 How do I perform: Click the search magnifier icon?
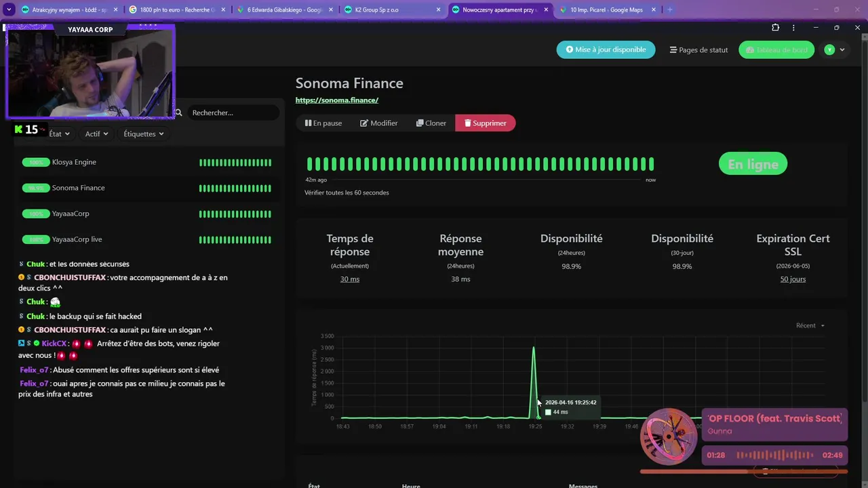[x=178, y=113]
